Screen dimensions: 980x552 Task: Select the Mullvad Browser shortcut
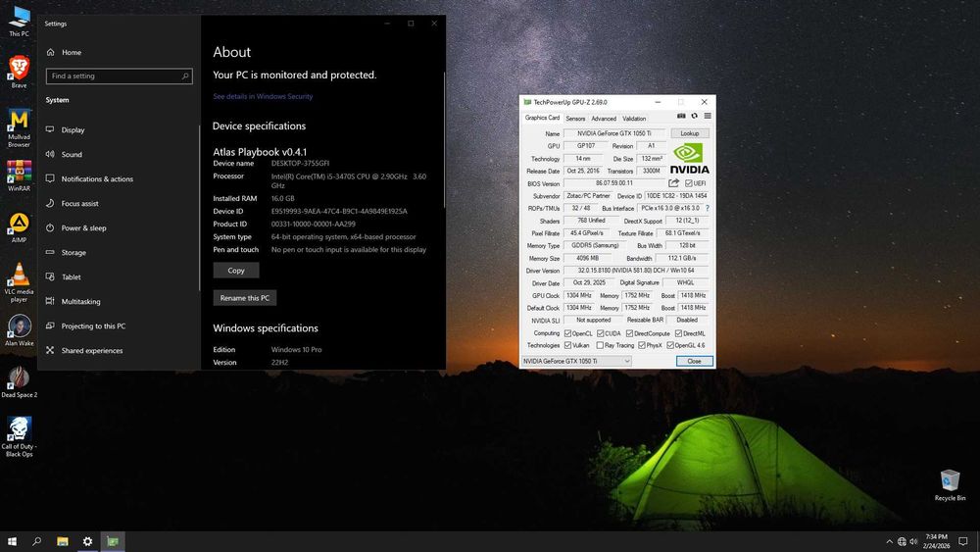[19, 128]
